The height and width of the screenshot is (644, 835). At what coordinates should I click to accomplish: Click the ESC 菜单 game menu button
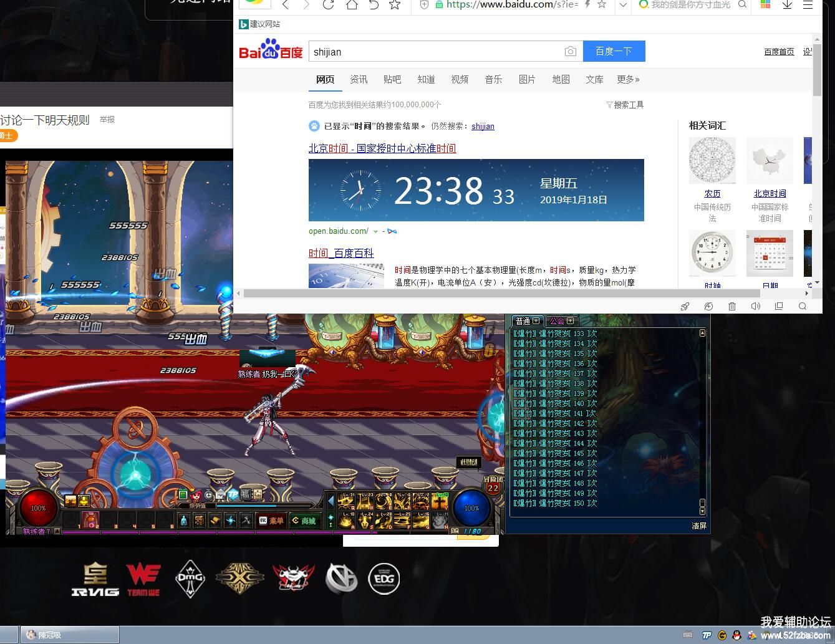point(271,521)
